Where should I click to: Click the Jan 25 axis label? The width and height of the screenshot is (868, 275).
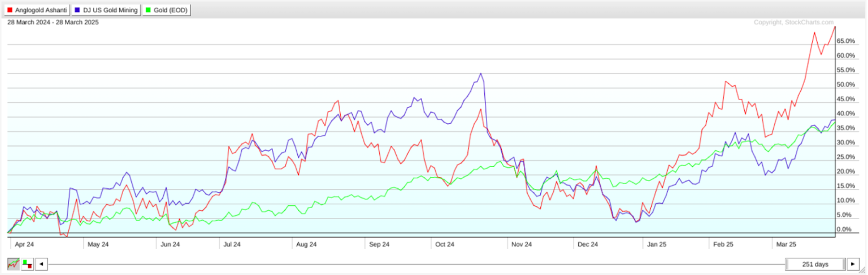(x=656, y=244)
